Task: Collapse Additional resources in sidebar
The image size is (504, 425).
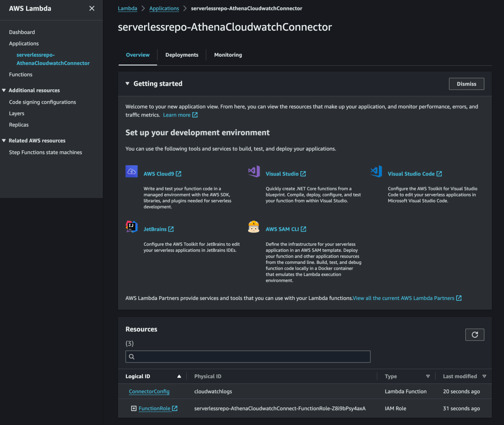Action: pyautogui.click(x=4, y=90)
